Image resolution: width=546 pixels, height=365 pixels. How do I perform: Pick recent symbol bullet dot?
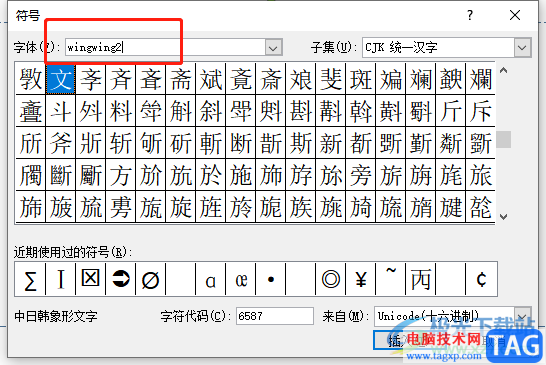[x=271, y=279]
